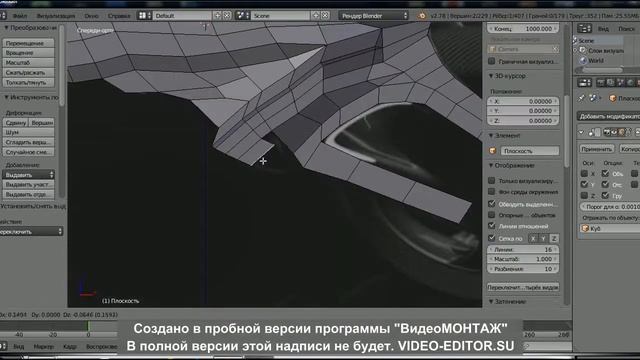Viewport: 640px width, 360px height.
Task: Toggle modifier edit mode display icon
Action: click(x=622, y=132)
